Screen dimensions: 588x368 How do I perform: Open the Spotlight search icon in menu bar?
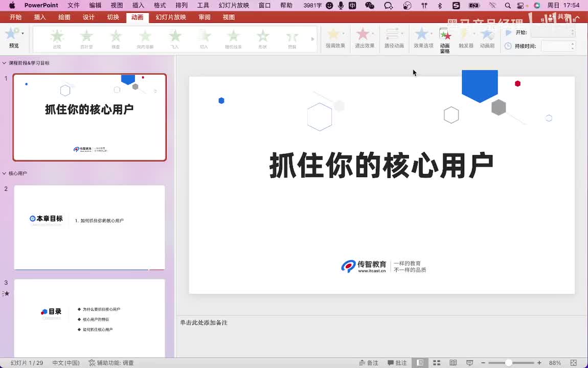pyautogui.click(x=507, y=5)
